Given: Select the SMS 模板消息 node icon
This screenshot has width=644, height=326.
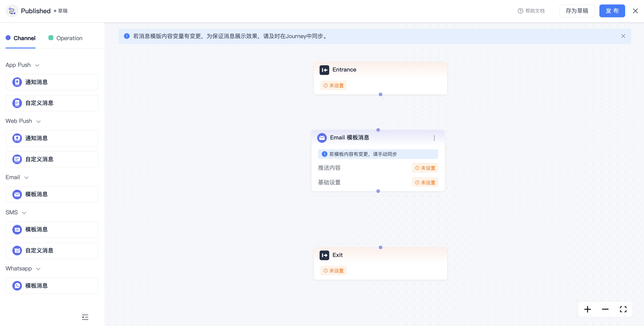Looking at the screenshot, I should point(17,229).
